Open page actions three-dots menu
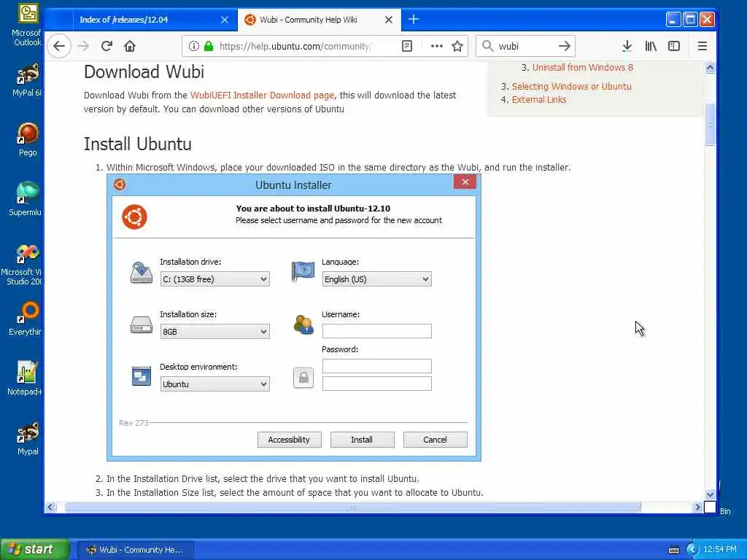Viewport: 747px width, 560px height. point(436,46)
